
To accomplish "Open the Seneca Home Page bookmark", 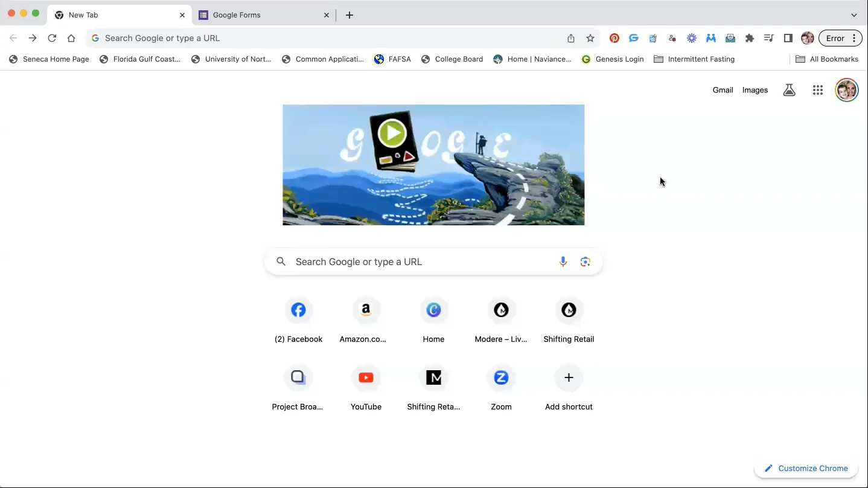I will pyautogui.click(x=49, y=59).
